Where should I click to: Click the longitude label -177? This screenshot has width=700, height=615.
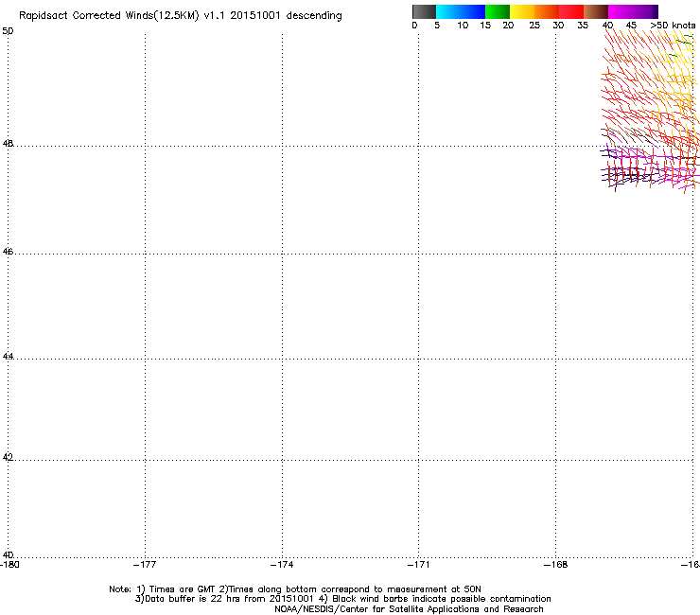[145, 565]
